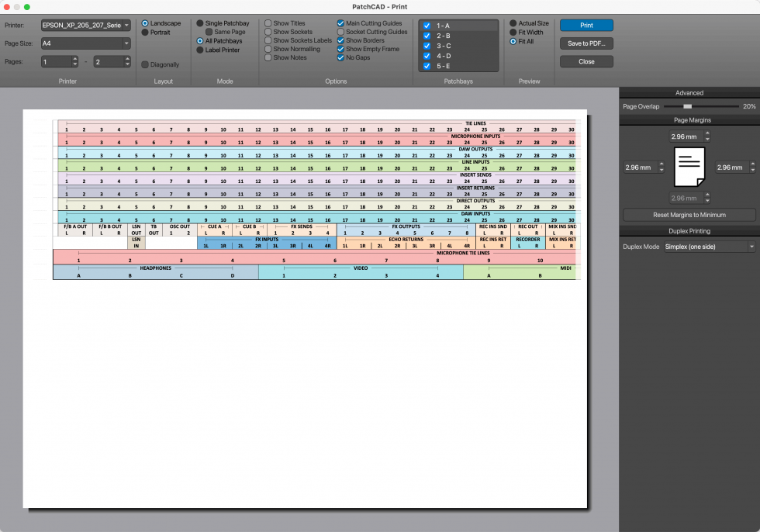Select Portrait orientation
Screen dimensions: 760x532
click(144, 32)
